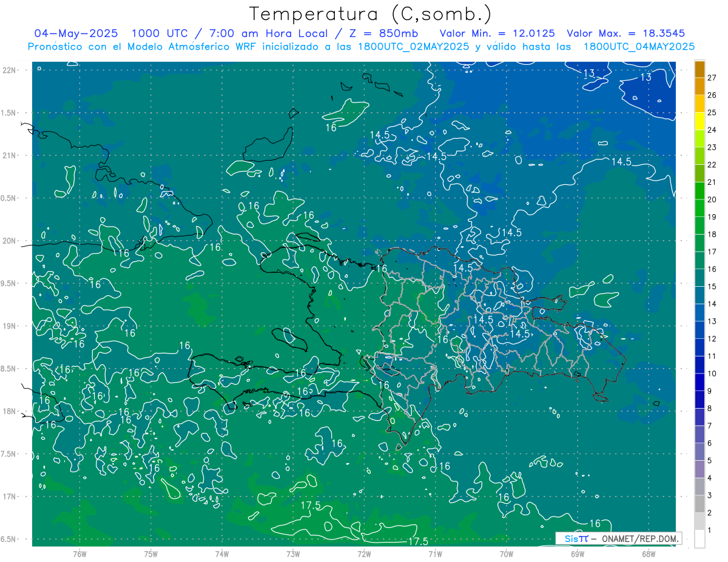Click the color legend value 25
Screen dimensions: 728x562
tap(712, 113)
